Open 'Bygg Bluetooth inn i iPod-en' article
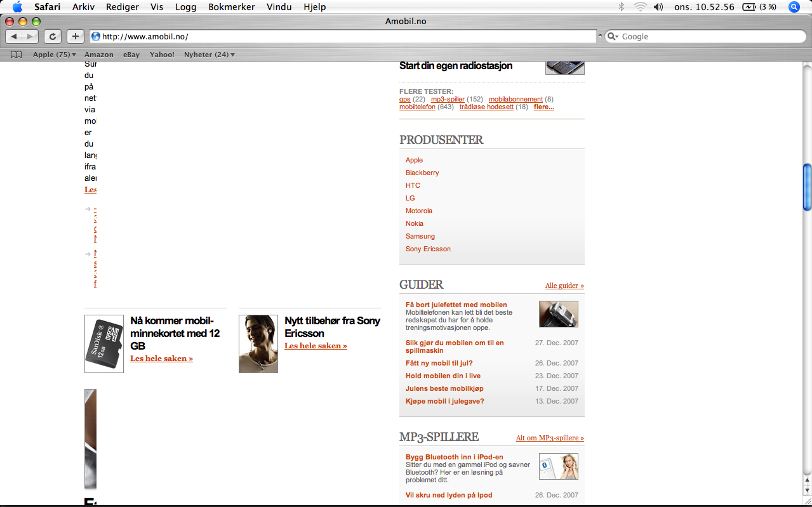Image resolution: width=812 pixels, height=507 pixels. (455, 457)
